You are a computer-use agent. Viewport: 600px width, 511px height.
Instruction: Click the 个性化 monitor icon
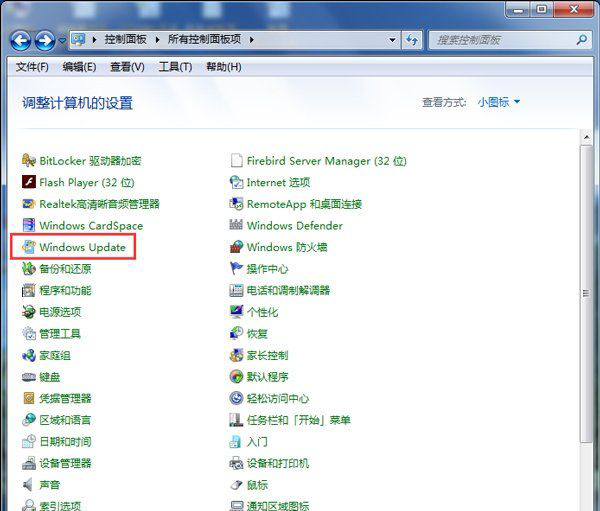tap(236, 312)
